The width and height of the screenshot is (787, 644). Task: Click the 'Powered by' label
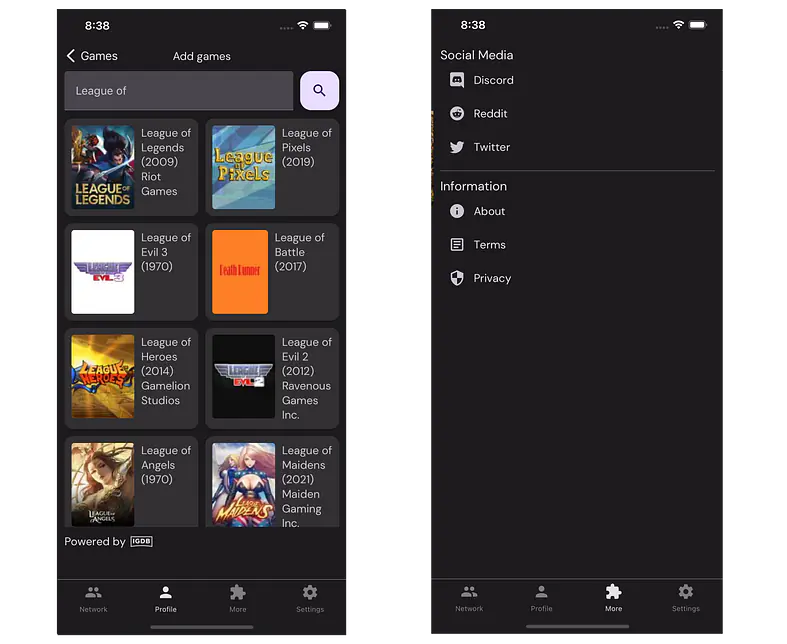[95, 541]
